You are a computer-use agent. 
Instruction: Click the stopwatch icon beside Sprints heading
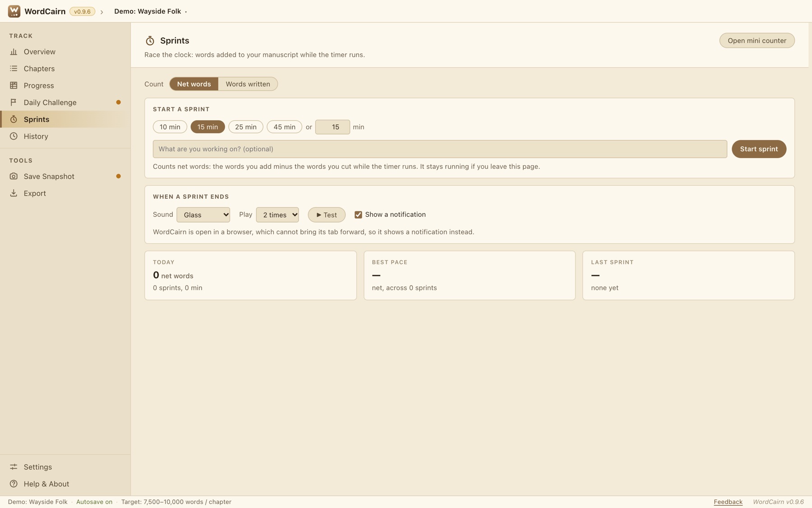(x=150, y=41)
